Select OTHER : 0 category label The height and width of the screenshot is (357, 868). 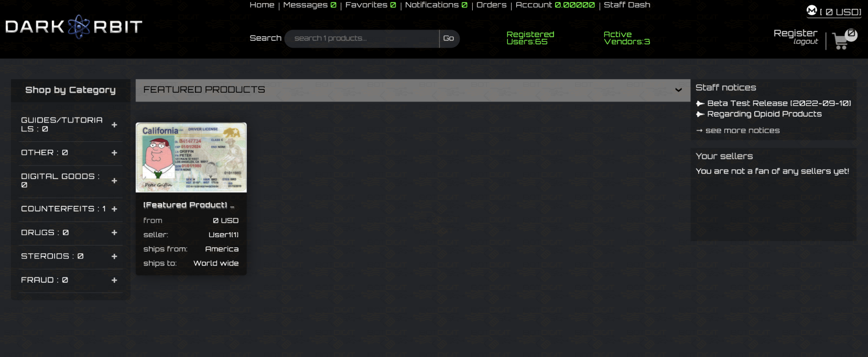(x=45, y=153)
